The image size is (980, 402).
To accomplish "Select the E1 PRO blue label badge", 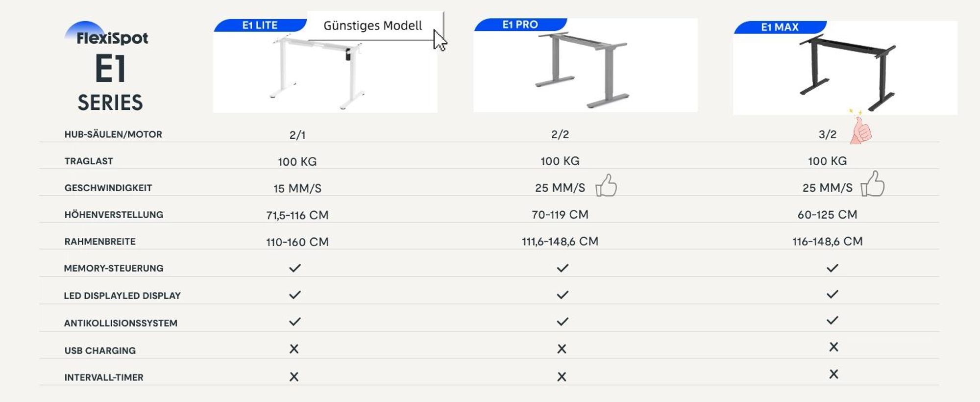I will [x=520, y=25].
